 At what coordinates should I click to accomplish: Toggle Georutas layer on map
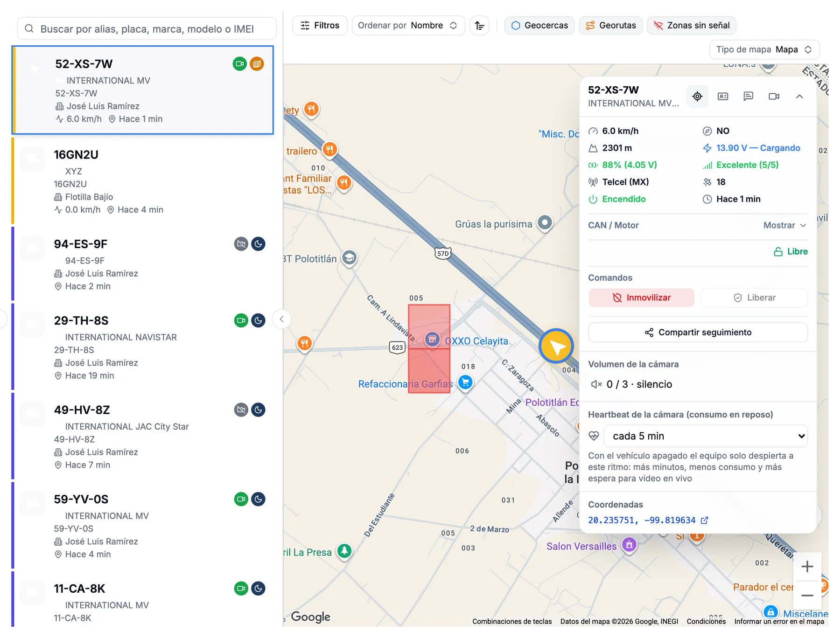point(611,26)
